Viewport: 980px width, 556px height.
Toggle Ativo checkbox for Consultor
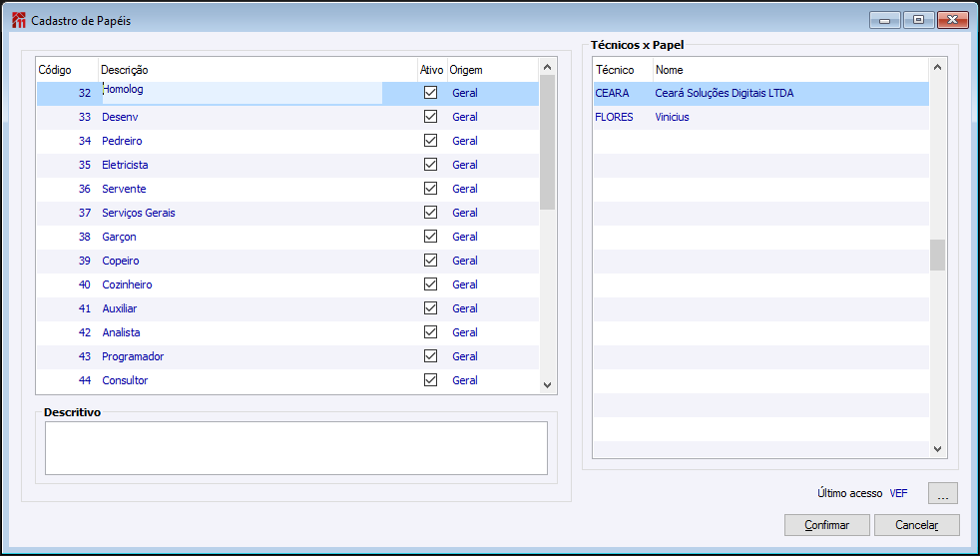(x=431, y=380)
